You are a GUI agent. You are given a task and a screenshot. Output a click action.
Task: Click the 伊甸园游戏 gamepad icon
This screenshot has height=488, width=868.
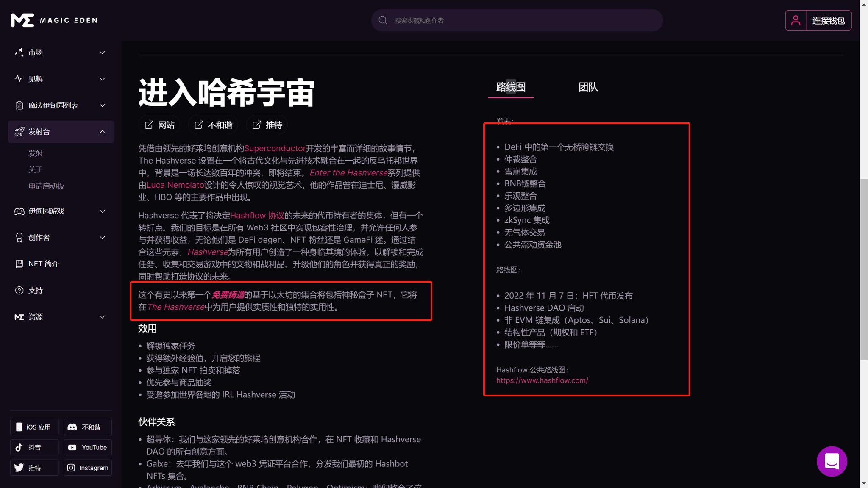[19, 211]
